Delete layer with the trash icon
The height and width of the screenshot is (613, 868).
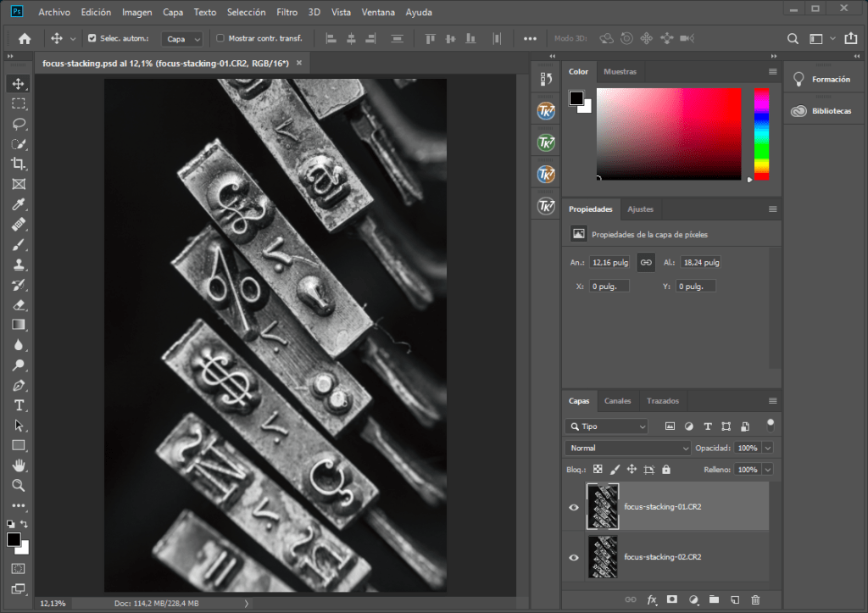(755, 600)
